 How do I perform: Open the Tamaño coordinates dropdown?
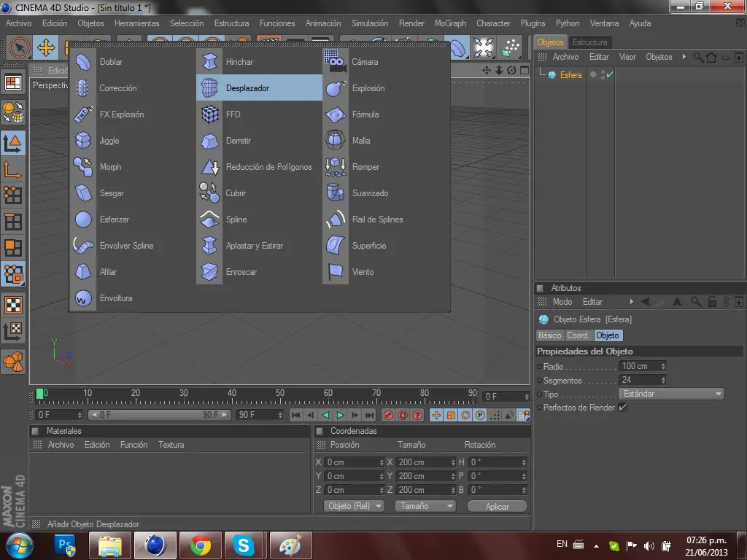tap(425, 506)
